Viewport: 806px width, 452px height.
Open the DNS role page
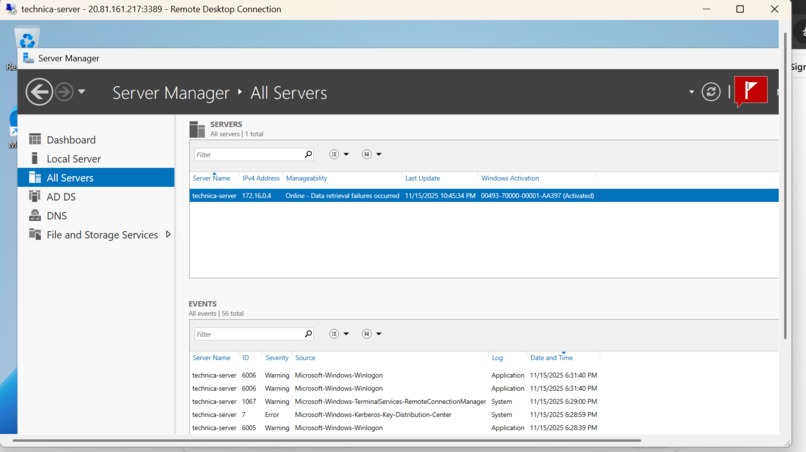click(57, 215)
